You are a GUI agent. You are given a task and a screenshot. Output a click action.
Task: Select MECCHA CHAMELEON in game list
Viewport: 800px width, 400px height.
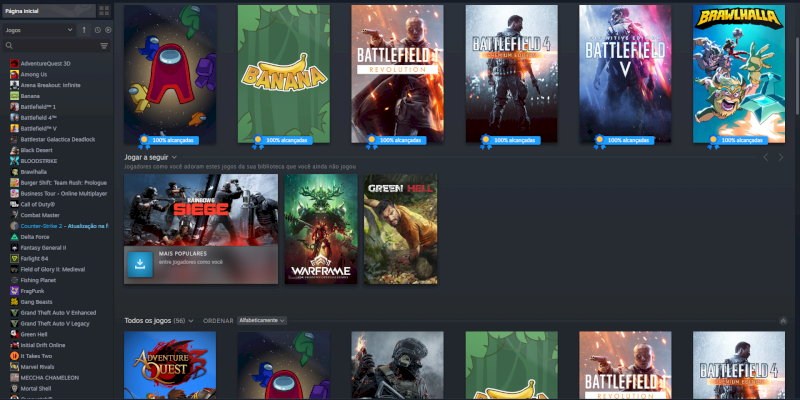49,378
